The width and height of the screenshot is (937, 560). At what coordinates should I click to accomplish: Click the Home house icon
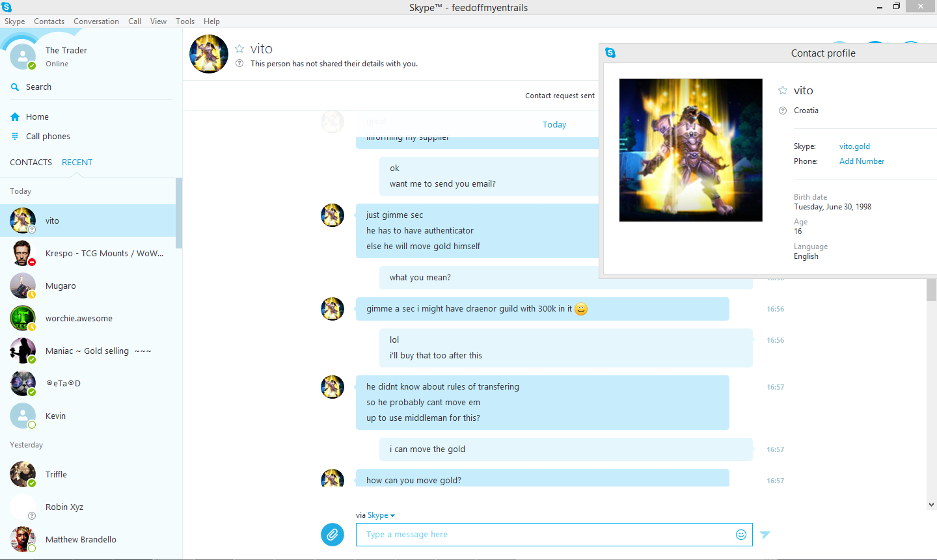(15, 117)
